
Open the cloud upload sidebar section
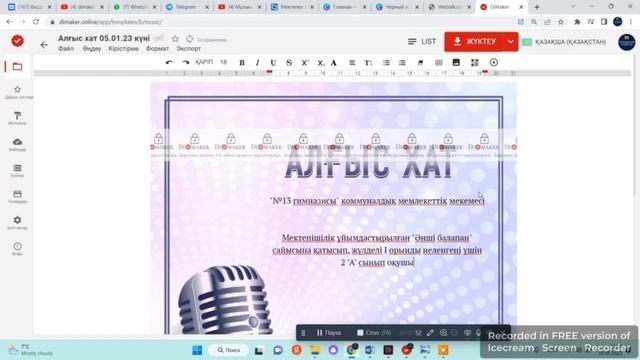pyautogui.click(x=17, y=144)
